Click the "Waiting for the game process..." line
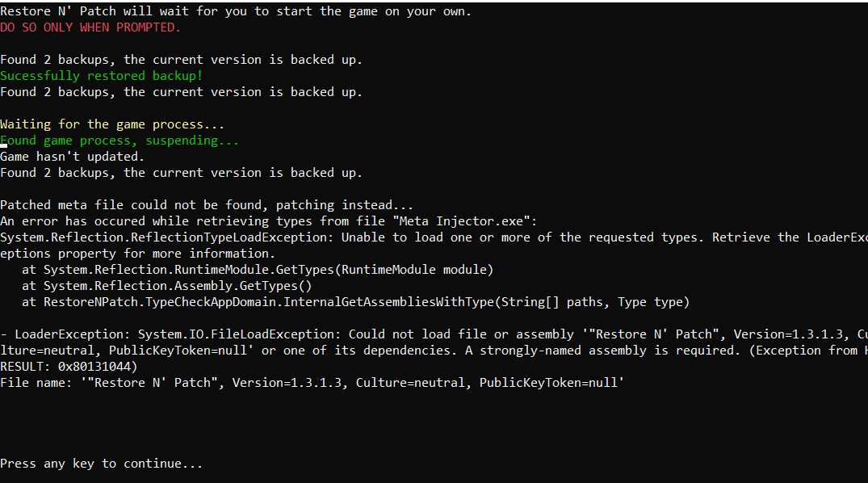This screenshot has height=483, width=868. (x=112, y=124)
